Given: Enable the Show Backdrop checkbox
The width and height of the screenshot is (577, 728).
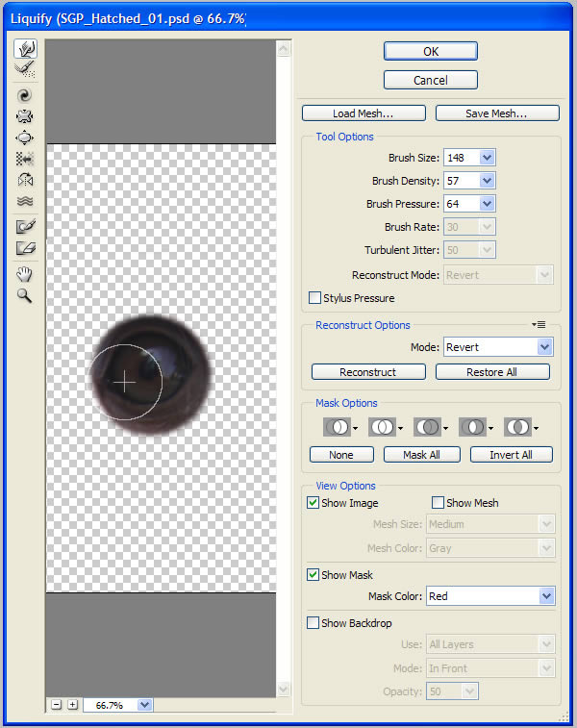Looking at the screenshot, I should [313, 622].
